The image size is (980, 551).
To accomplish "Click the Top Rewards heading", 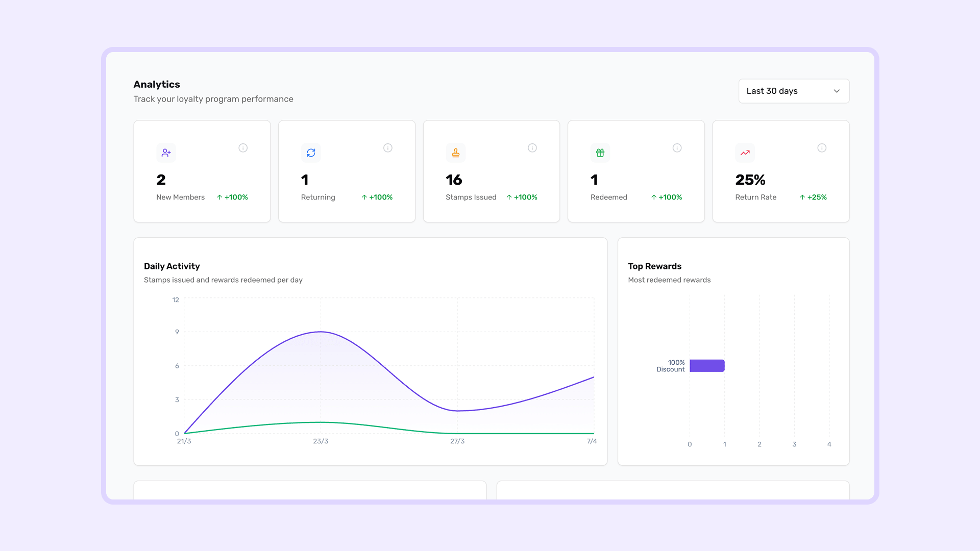I will coord(655,266).
